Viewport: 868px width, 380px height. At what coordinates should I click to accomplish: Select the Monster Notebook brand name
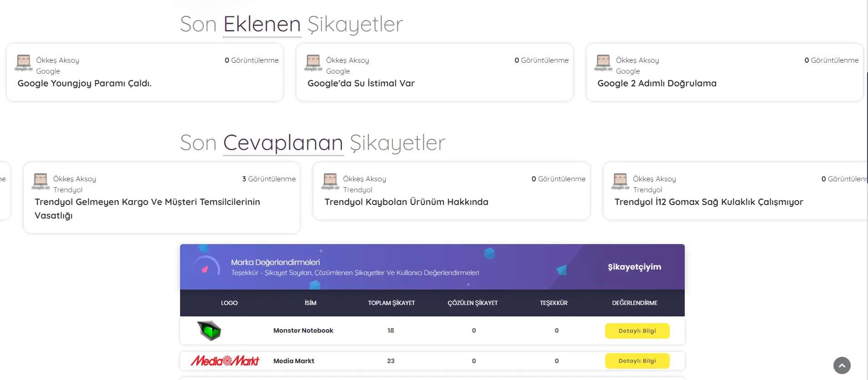(x=303, y=330)
